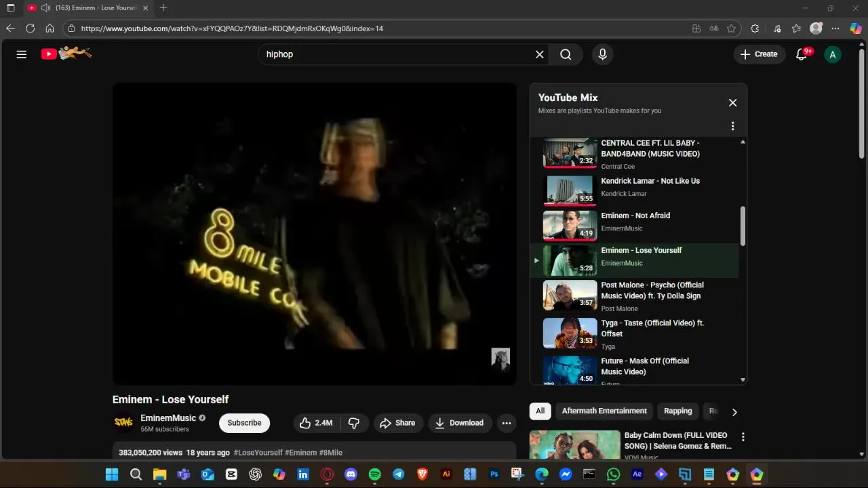868x488 pixels.
Task: Open the tab actions menu icon
Action: pos(10,8)
